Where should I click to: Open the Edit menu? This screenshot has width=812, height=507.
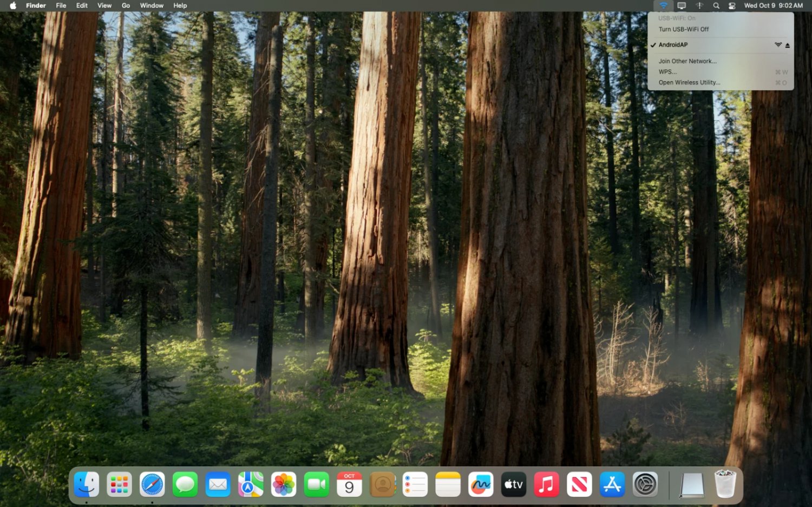(x=82, y=5)
